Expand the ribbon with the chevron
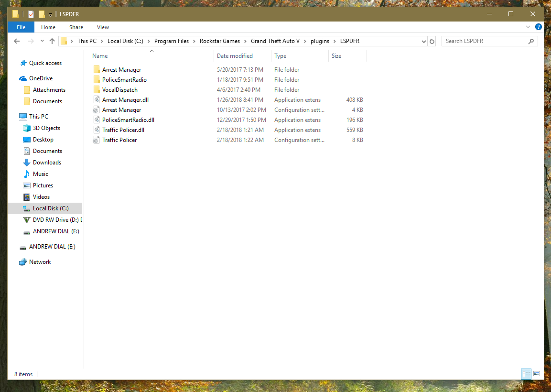The width and height of the screenshot is (551, 392). pos(528,27)
